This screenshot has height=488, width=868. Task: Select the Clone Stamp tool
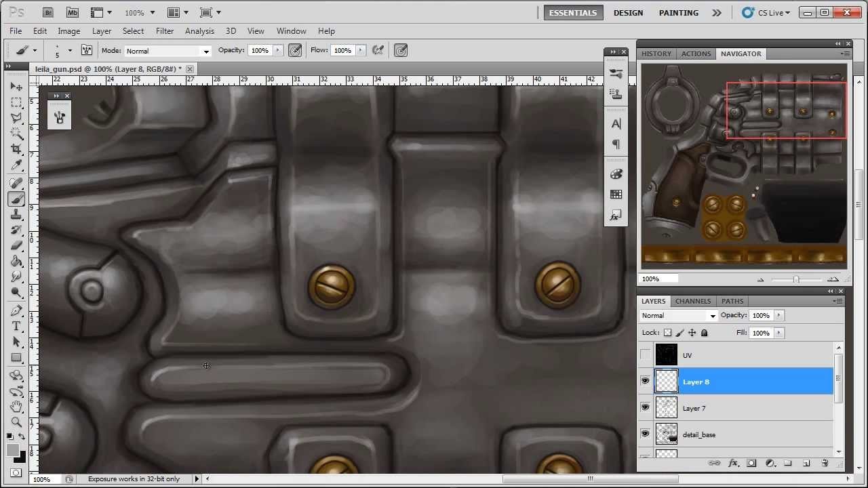(16, 214)
